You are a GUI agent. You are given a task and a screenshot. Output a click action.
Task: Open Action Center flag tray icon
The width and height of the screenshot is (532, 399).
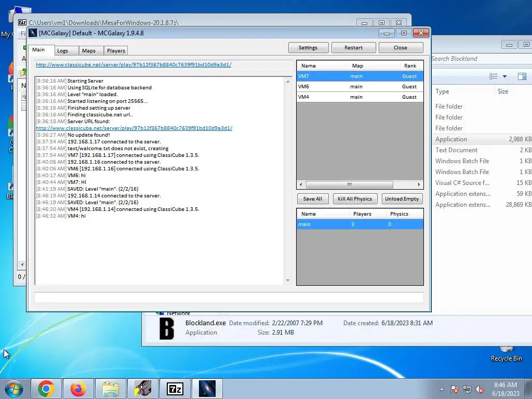tap(454, 389)
